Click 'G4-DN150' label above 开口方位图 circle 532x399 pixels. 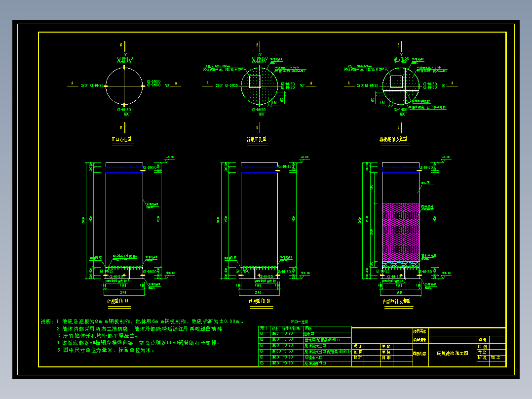point(124,58)
